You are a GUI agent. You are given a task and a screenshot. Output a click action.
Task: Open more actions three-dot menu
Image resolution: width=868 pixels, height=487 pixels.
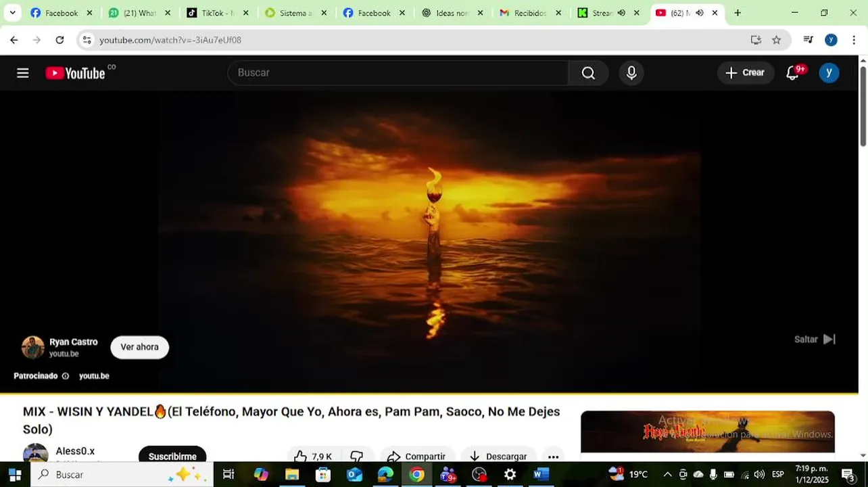553,457
